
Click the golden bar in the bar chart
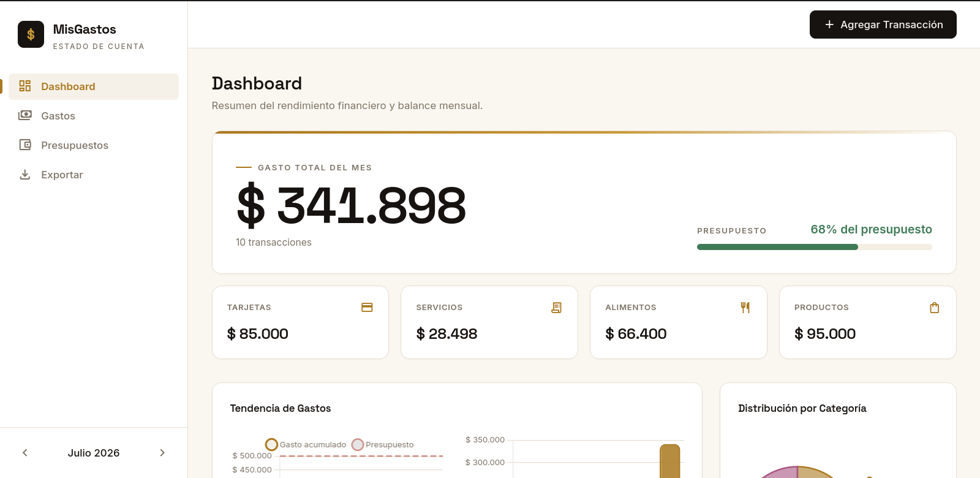pos(670,461)
